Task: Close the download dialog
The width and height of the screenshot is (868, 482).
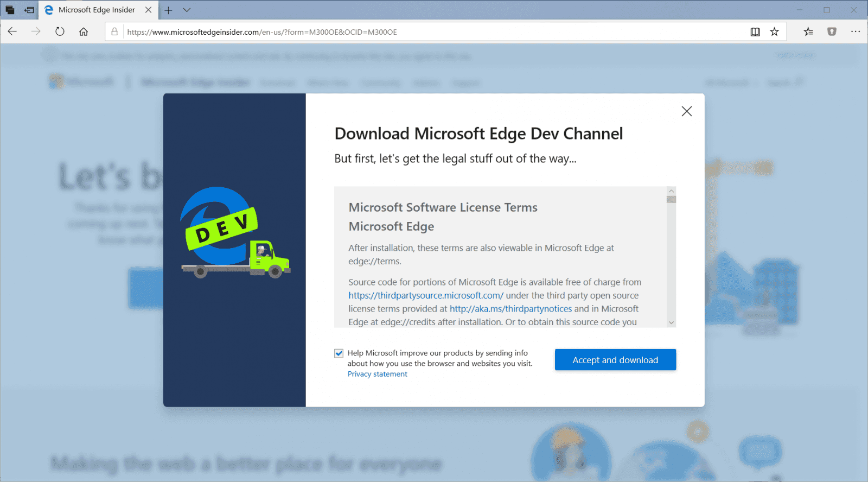Action: [687, 111]
